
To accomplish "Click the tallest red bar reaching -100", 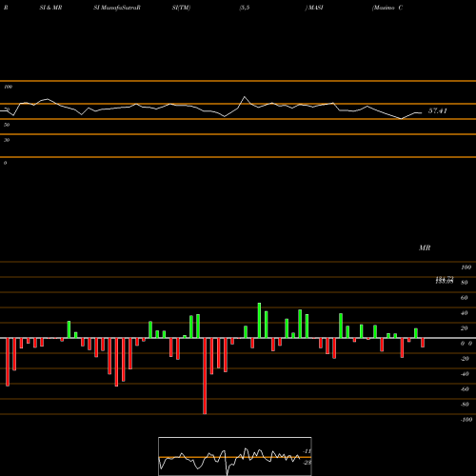I will pos(205,376).
